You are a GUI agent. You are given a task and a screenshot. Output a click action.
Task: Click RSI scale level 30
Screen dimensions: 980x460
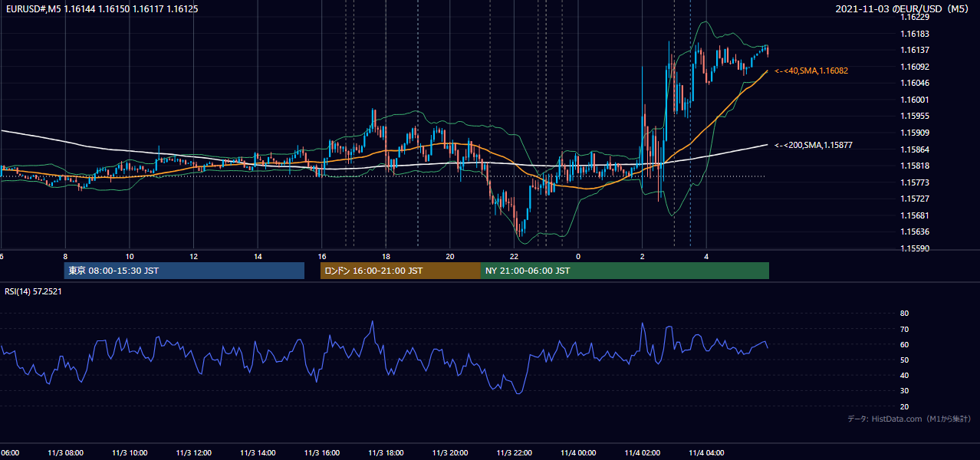pos(904,391)
